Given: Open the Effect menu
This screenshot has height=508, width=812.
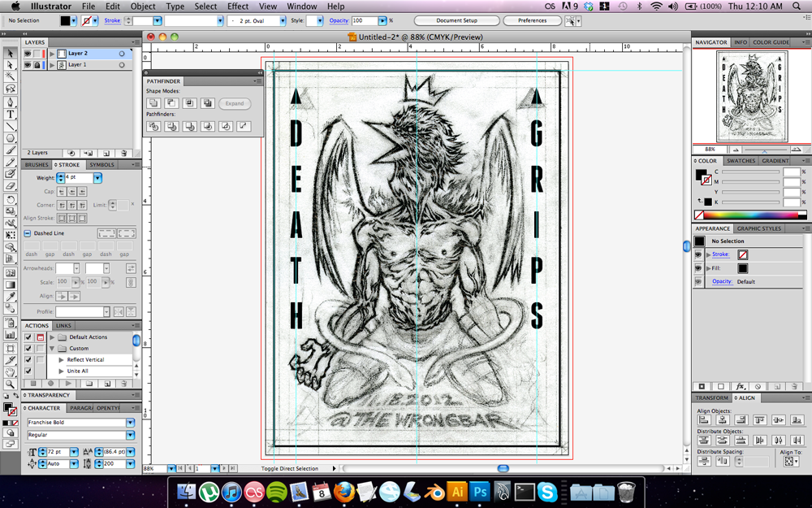Looking at the screenshot, I should pyautogui.click(x=238, y=7).
